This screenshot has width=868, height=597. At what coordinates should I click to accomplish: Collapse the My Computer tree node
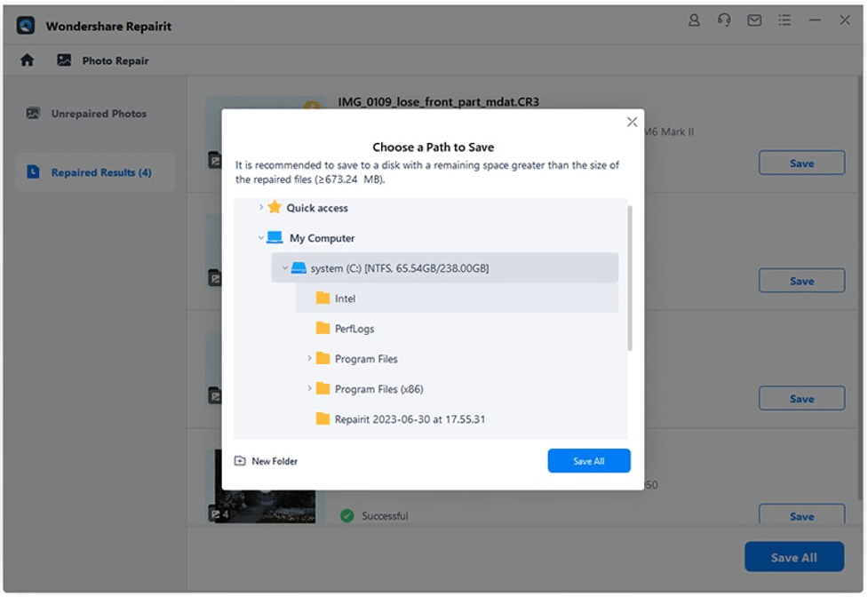(x=260, y=238)
